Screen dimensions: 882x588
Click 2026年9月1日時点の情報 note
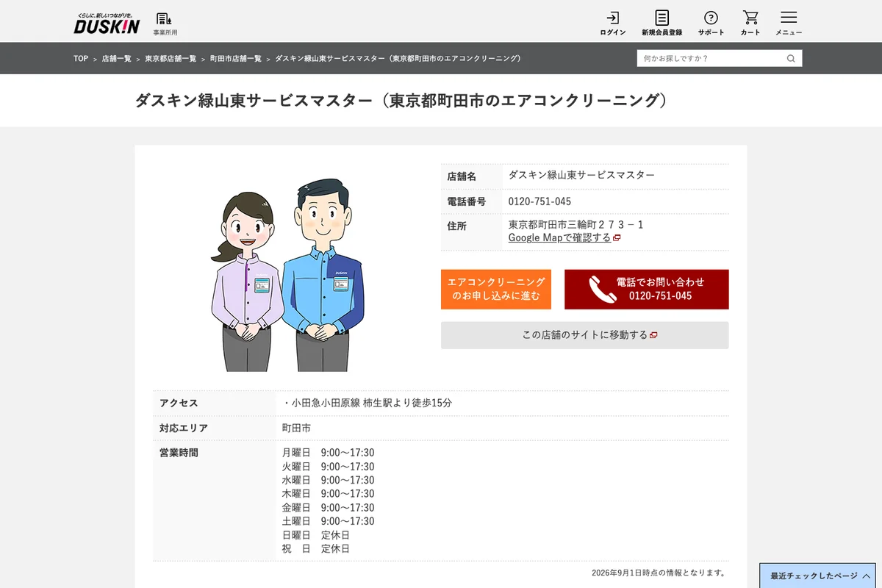pyautogui.click(x=659, y=573)
